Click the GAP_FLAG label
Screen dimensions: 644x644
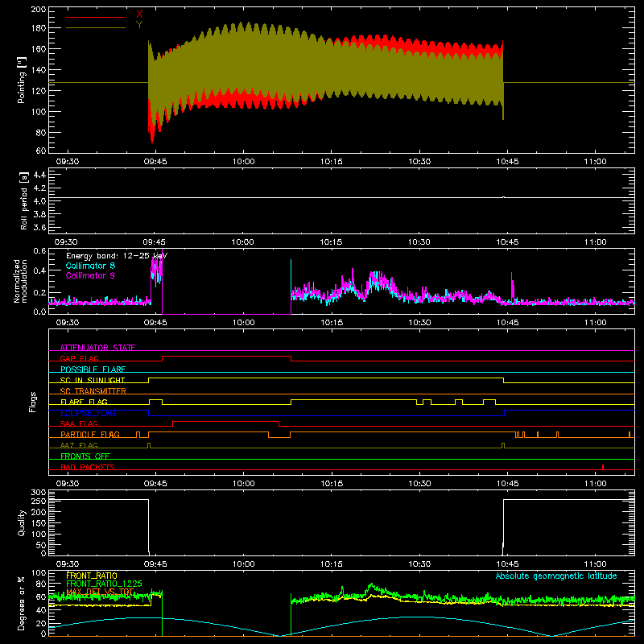[x=79, y=358]
